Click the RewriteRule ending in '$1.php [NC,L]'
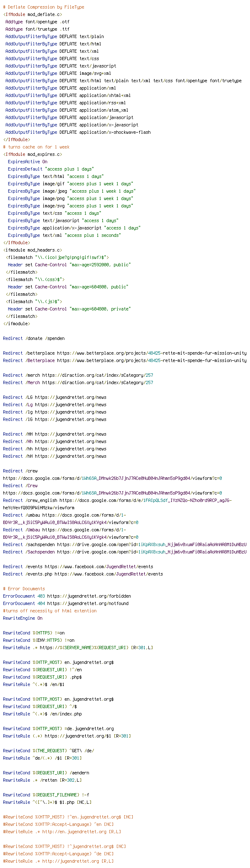 [x=47, y=803]
